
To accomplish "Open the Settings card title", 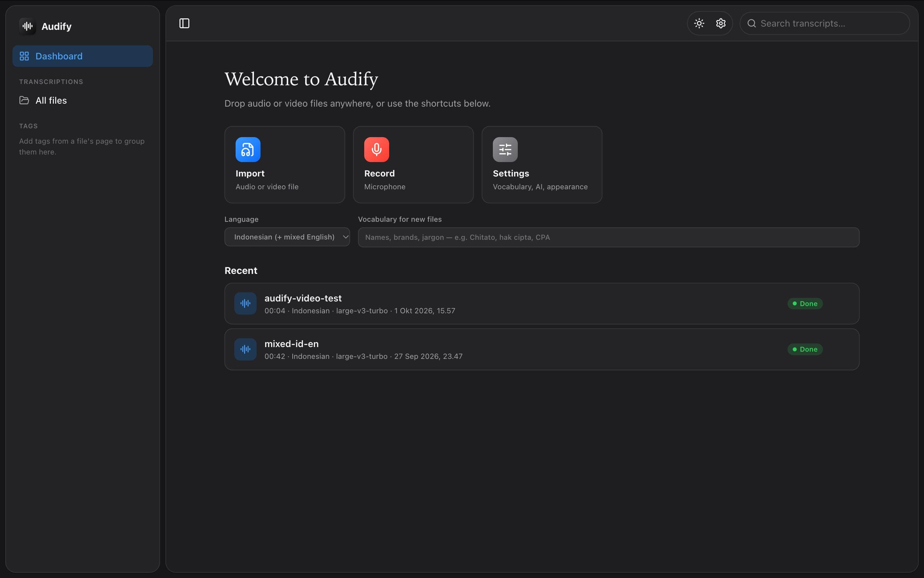I will (x=511, y=174).
